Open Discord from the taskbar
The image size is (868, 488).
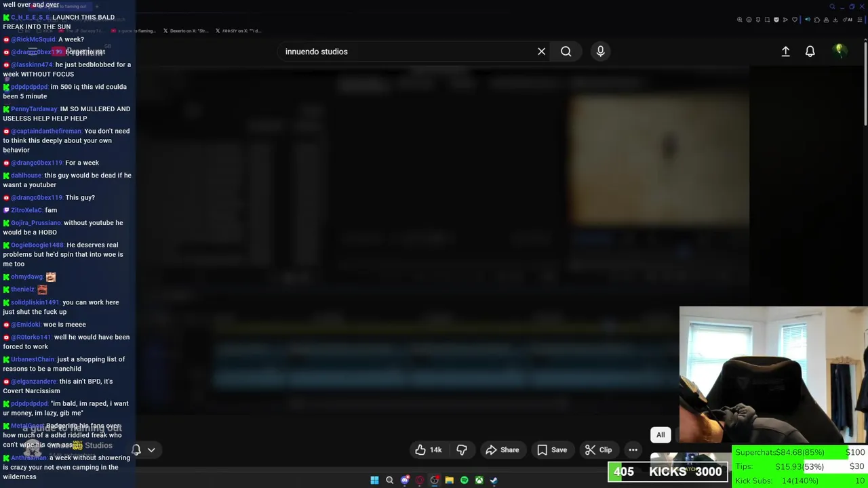point(405,480)
